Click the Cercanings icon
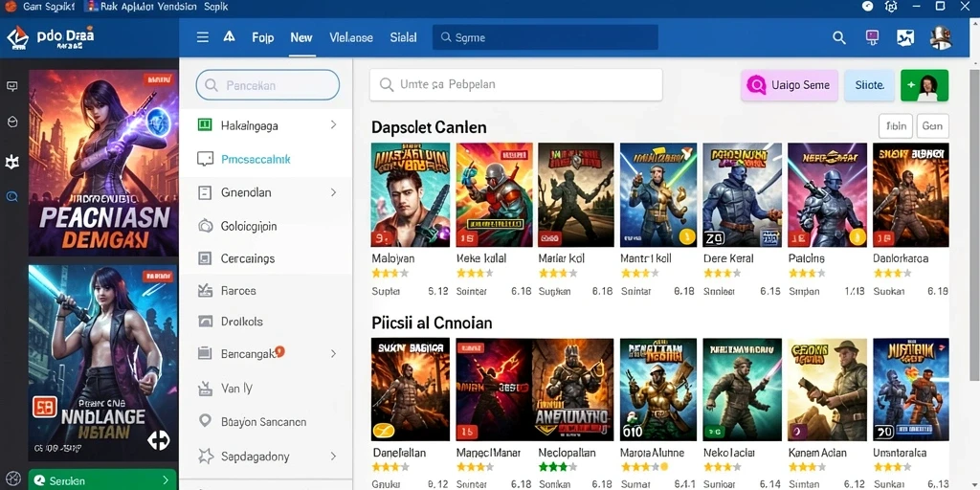This screenshot has height=490, width=980. tap(205, 258)
